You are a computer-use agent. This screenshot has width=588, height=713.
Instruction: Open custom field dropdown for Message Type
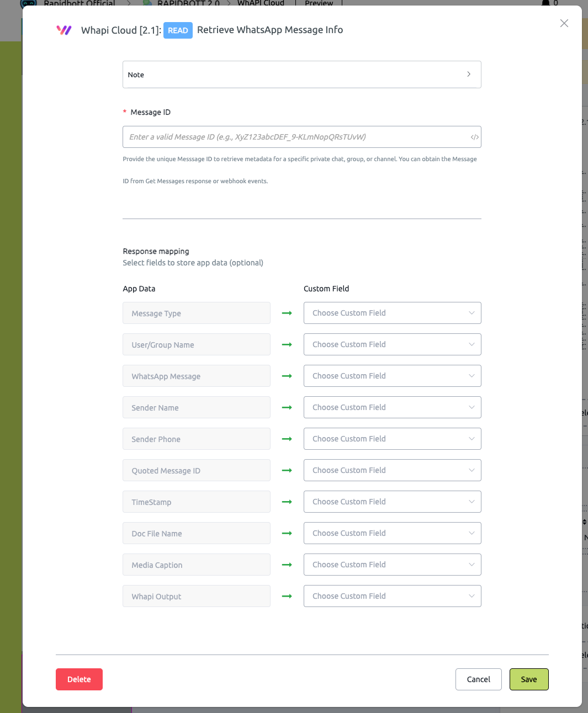tap(392, 313)
